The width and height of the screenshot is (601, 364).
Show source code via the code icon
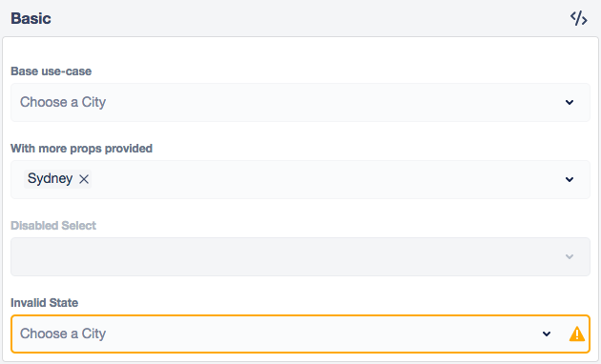pyautogui.click(x=578, y=18)
